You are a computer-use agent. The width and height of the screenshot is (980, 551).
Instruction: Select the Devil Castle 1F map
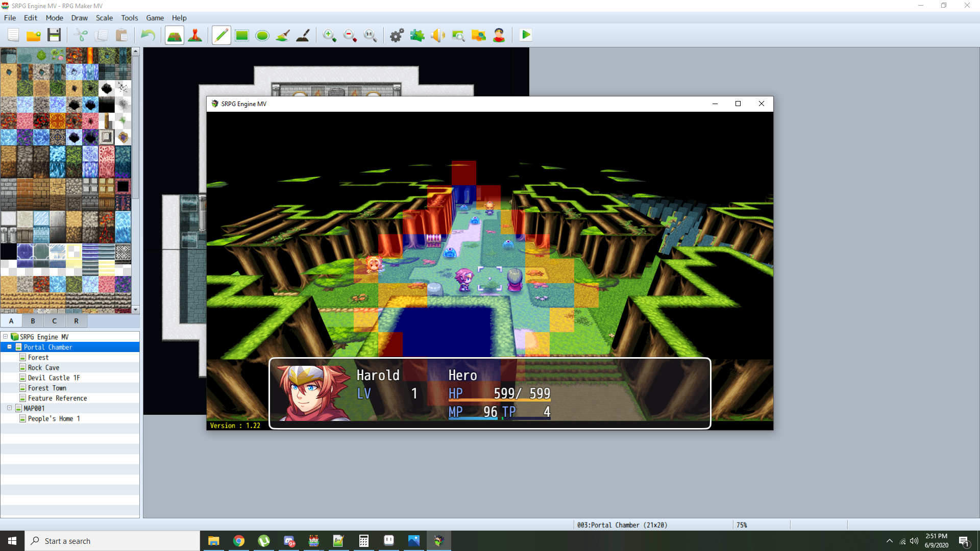[x=54, y=378]
